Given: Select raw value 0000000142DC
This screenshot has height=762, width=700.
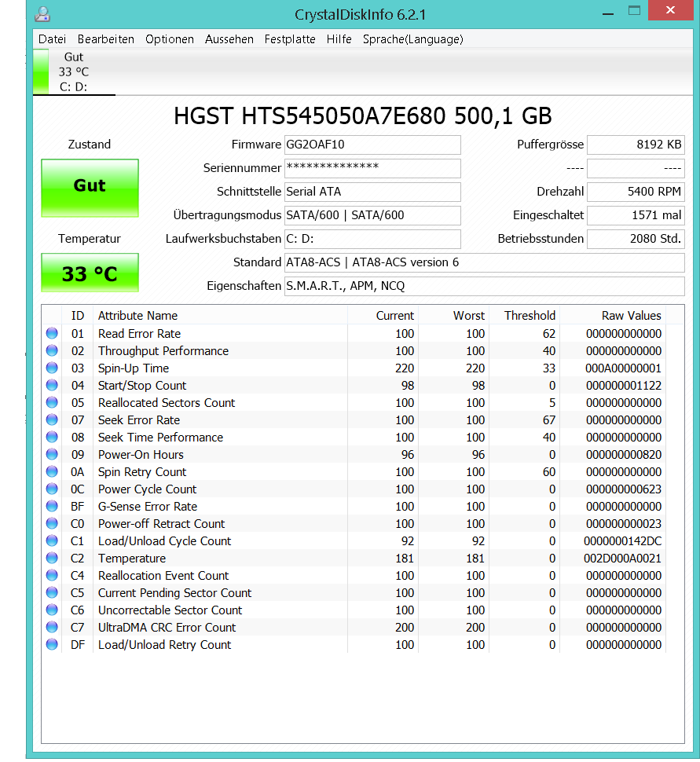Looking at the screenshot, I should [x=623, y=541].
